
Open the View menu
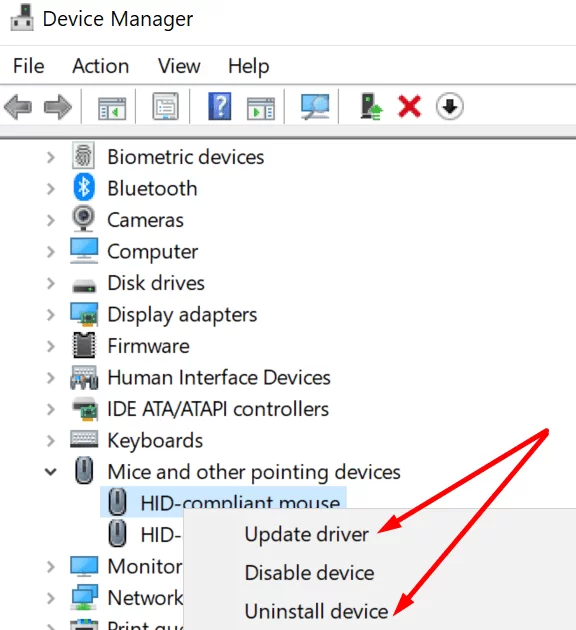179,66
